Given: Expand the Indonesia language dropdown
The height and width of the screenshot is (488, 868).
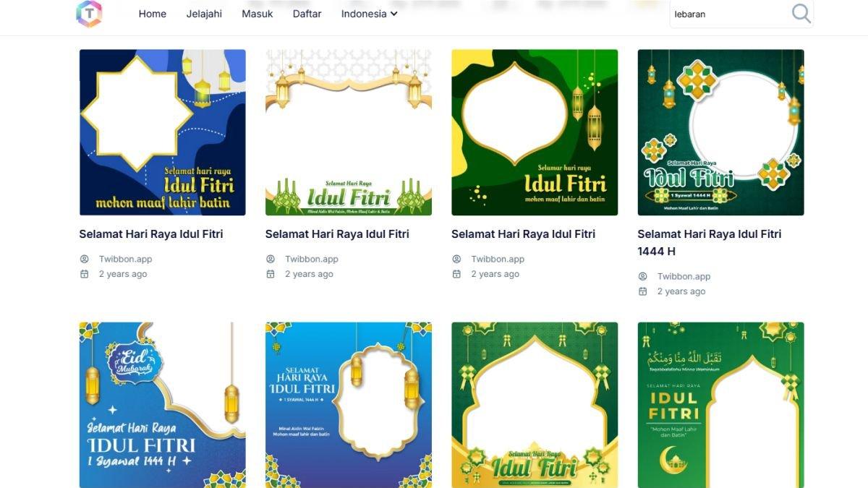Looking at the screenshot, I should point(370,14).
